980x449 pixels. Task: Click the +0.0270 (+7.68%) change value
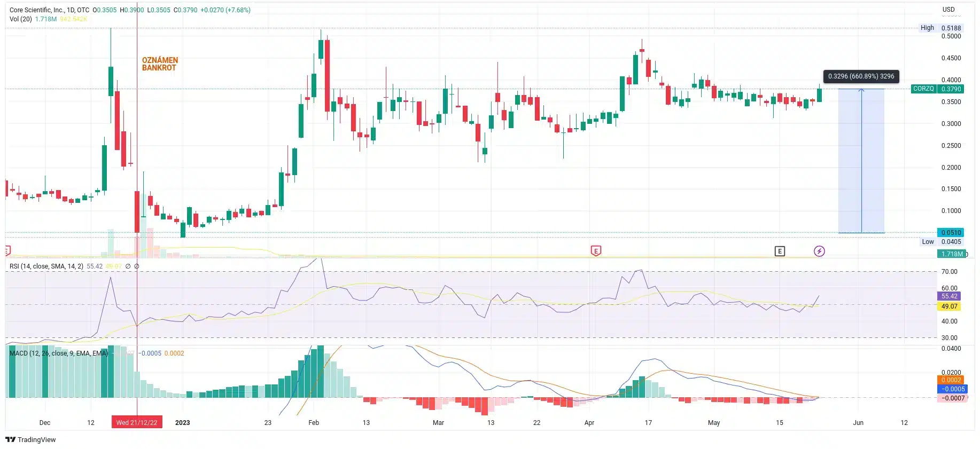click(x=225, y=10)
